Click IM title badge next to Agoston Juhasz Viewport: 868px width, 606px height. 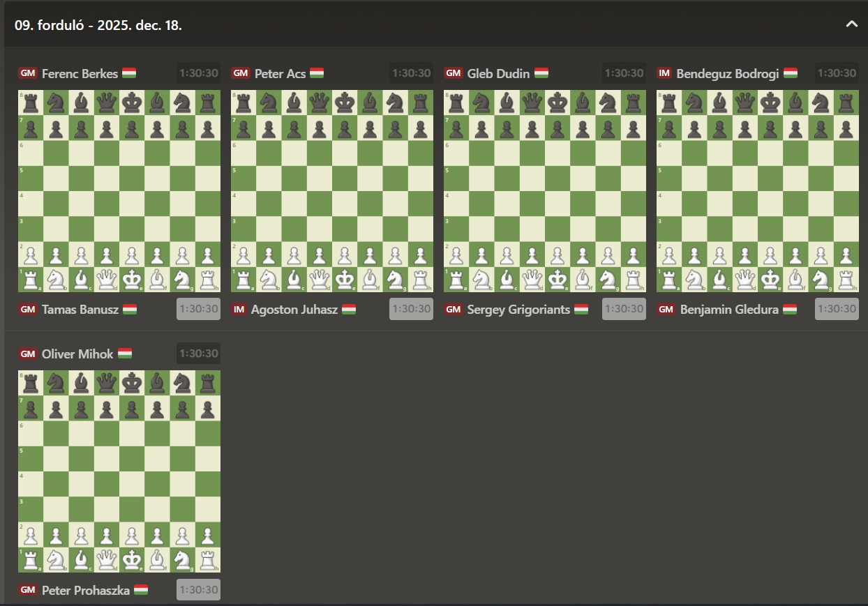(x=239, y=309)
